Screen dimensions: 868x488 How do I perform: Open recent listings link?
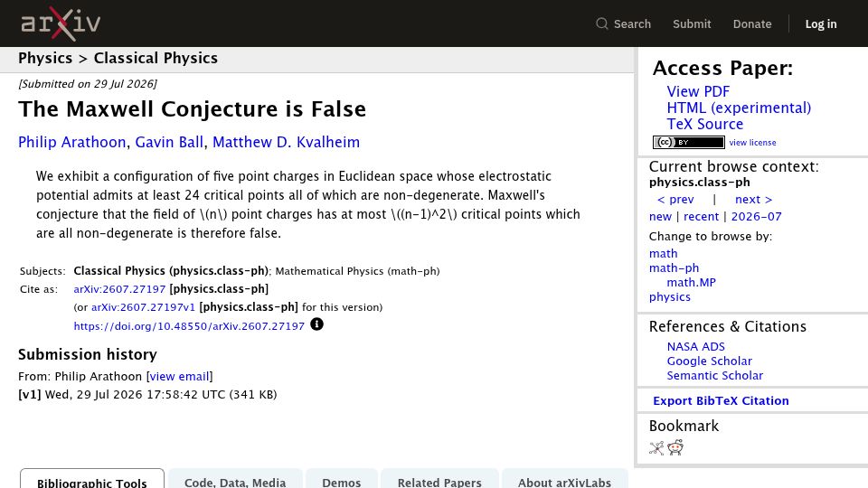point(701,216)
